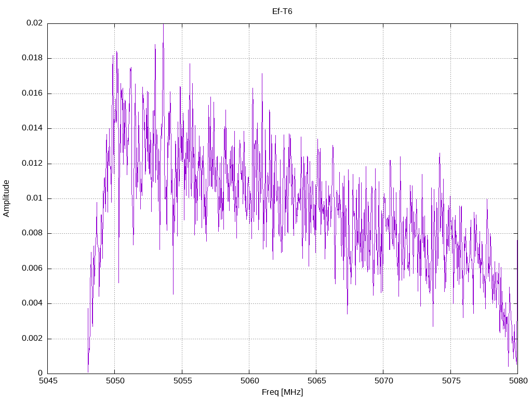Image resolution: width=532 pixels, height=399 pixels.
Task: Click y-axis tick label 0.008
Action: (x=32, y=233)
